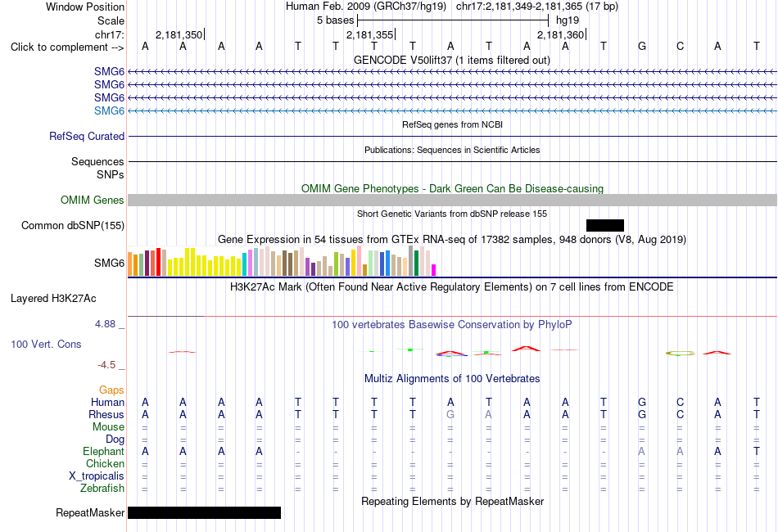The width and height of the screenshot is (778, 532).
Task: Click the Scale label on the left
Action: tap(111, 20)
